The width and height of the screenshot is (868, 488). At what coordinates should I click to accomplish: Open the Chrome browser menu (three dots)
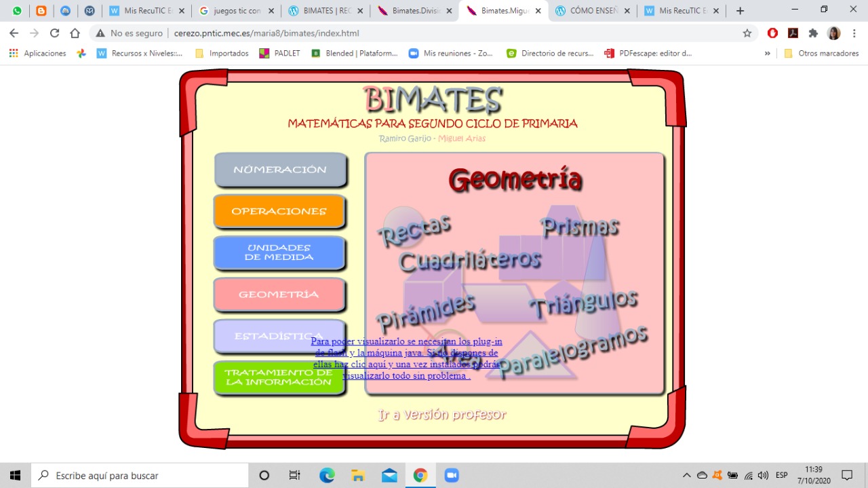pyautogui.click(x=854, y=33)
